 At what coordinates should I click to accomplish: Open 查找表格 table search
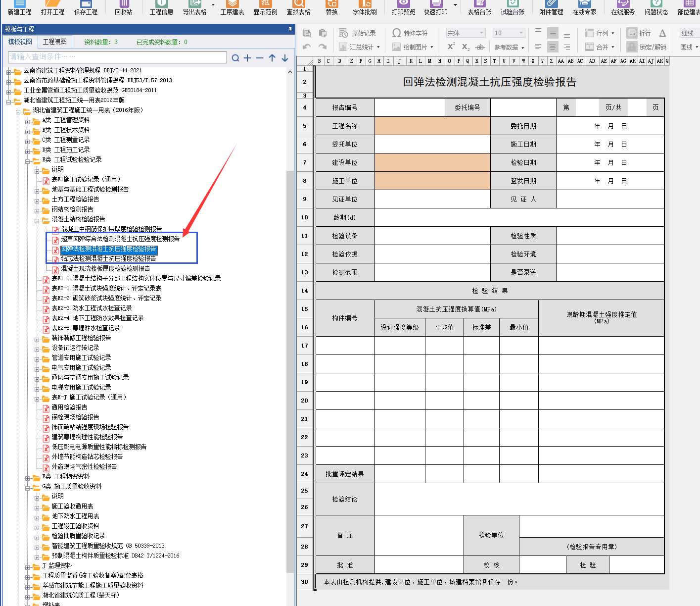click(x=298, y=7)
